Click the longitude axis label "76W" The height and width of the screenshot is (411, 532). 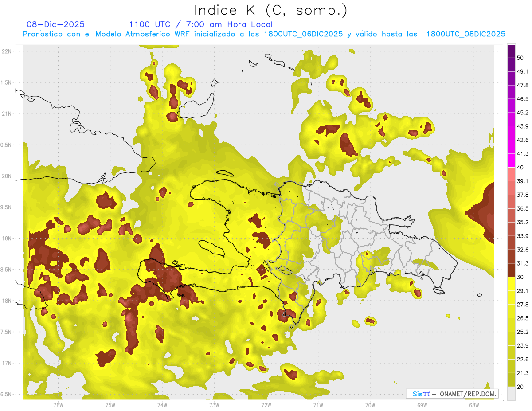point(59,405)
